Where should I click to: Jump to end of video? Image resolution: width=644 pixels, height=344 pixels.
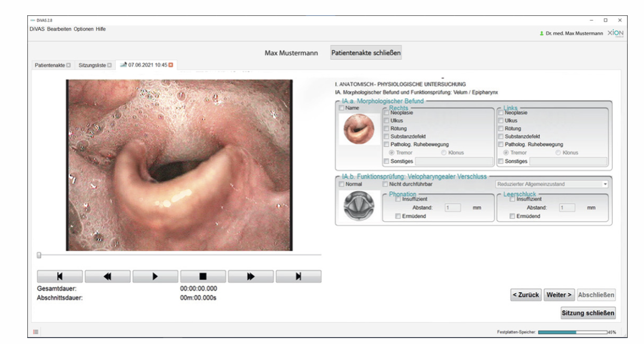[x=299, y=277]
